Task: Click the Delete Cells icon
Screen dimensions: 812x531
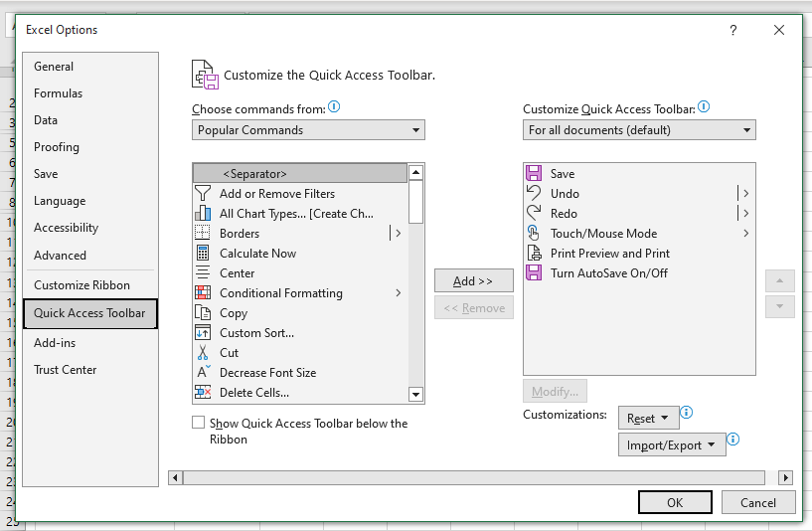Action: pos(203,392)
